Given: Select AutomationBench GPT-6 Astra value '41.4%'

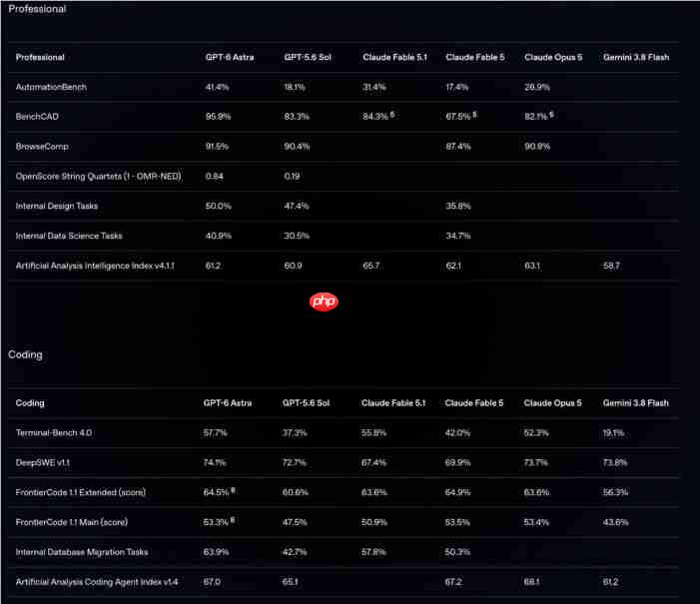Looking at the screenshot, I should [x=217, y=87].
